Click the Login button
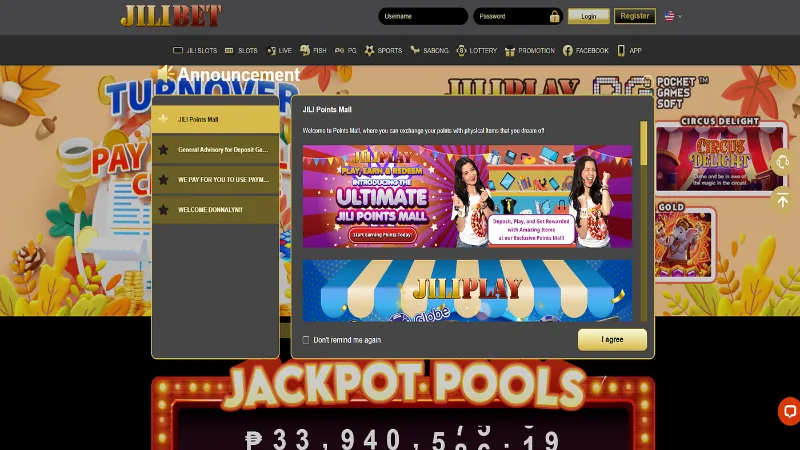The height and width of the screenshot is (450, 800). point(588,16)
